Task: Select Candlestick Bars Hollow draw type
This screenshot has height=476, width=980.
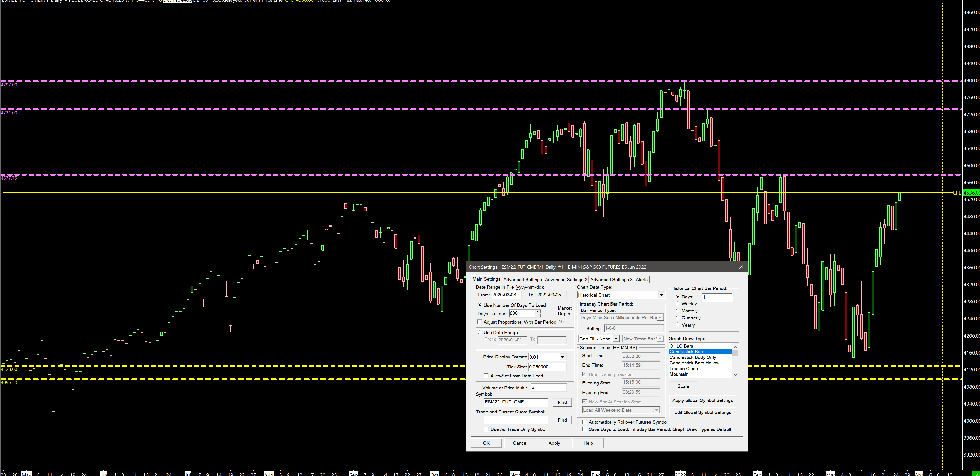Action: click(x=694, y=363)
